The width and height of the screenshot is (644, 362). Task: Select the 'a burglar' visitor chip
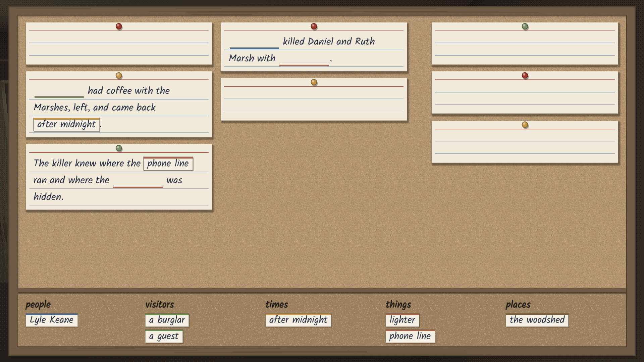click(167, 320)
